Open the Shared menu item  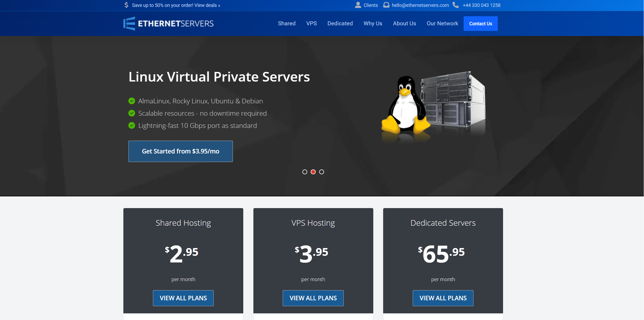click(x=287, y=23)
